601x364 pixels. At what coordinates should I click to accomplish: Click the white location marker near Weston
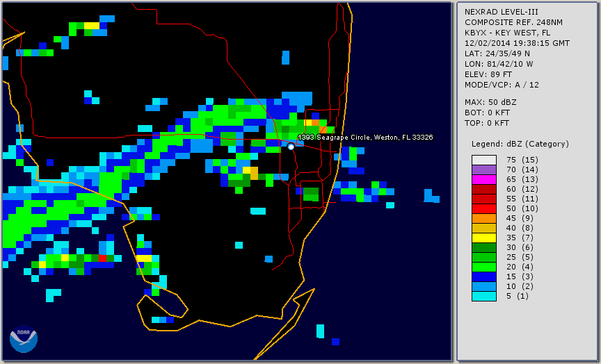tap(291, 147)
